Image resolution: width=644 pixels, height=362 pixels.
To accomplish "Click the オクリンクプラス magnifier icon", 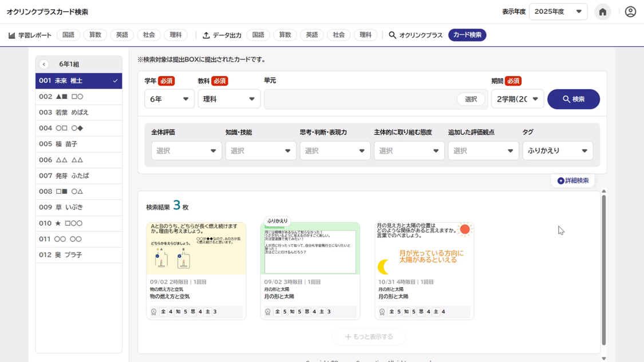I will pos(392,35).
